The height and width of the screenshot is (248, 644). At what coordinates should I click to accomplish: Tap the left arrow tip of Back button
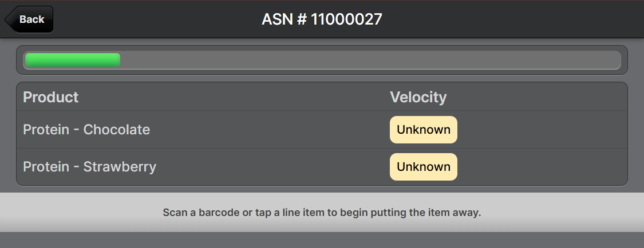click(x=8, y=19)
